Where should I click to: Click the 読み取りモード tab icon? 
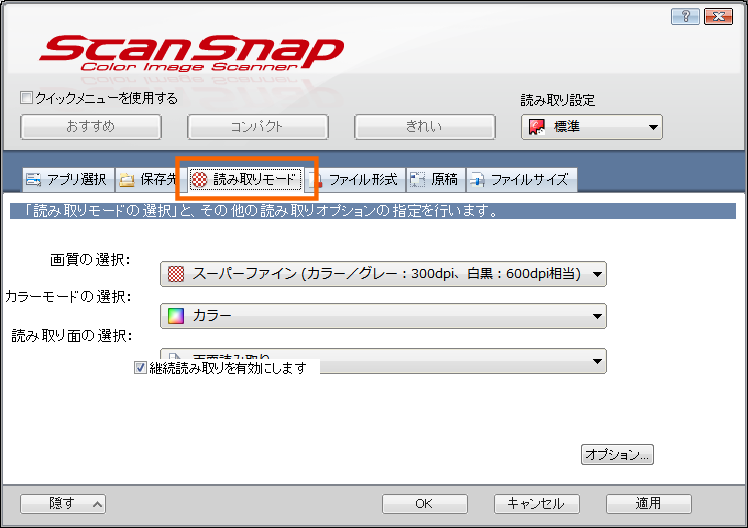(200, 180)
